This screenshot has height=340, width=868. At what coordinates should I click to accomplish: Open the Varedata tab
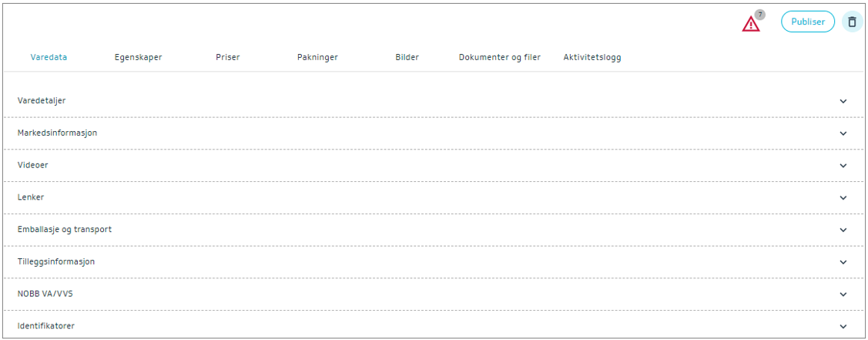tap(49, 57)
